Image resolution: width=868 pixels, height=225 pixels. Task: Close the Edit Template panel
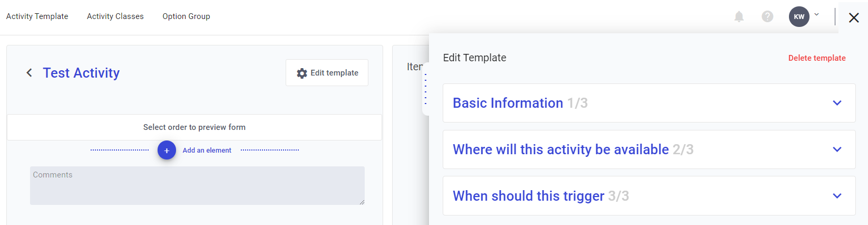click(x=854, y=18)
